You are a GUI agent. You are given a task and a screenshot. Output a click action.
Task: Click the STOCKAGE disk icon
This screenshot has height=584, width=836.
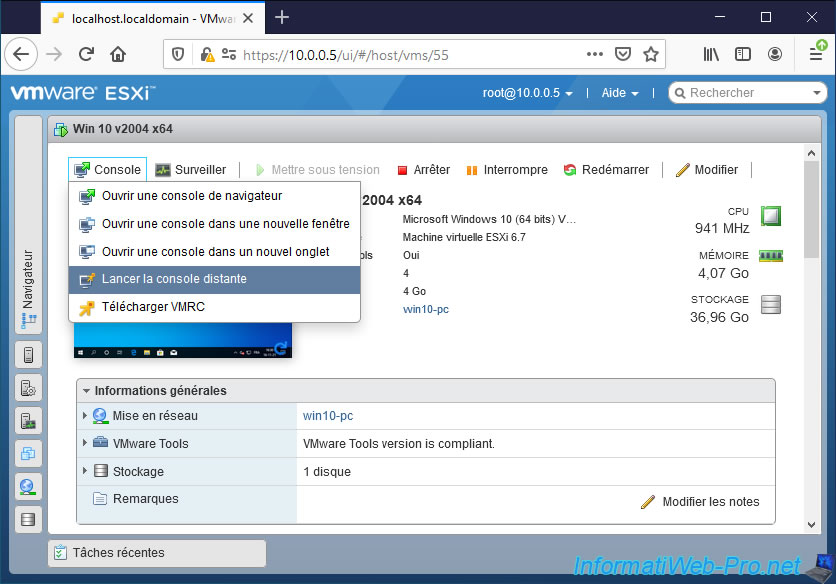coord(771,305)
